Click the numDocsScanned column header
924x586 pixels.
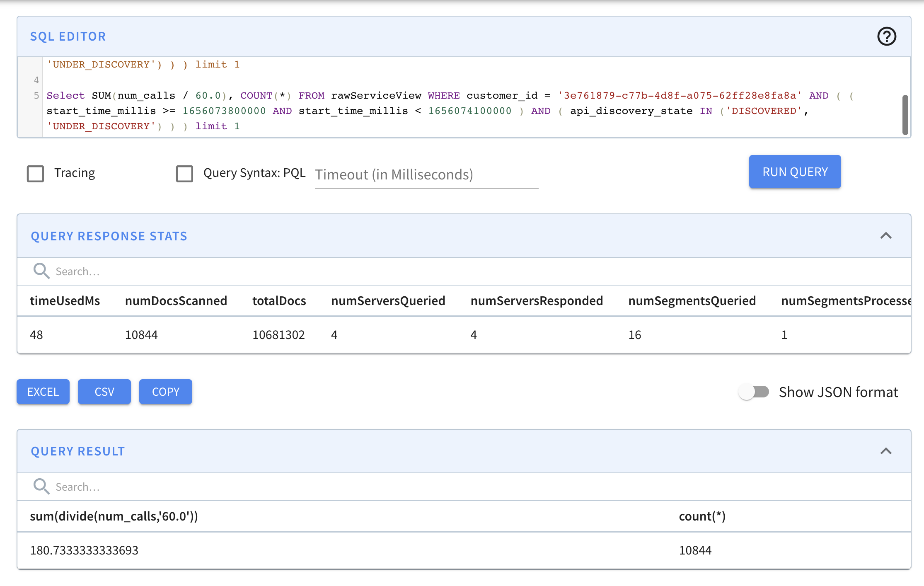pyautogui.click(x=176, y=301)
